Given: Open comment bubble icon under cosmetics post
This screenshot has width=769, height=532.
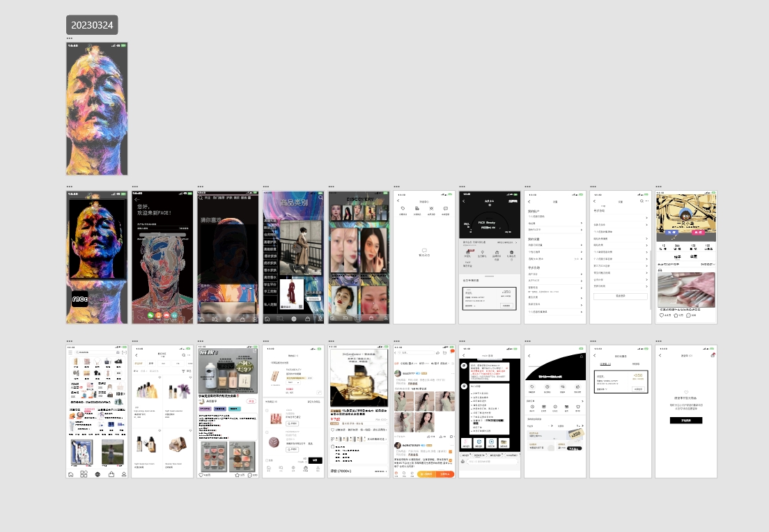Looking at the screenshot, I should click(249, 475).
